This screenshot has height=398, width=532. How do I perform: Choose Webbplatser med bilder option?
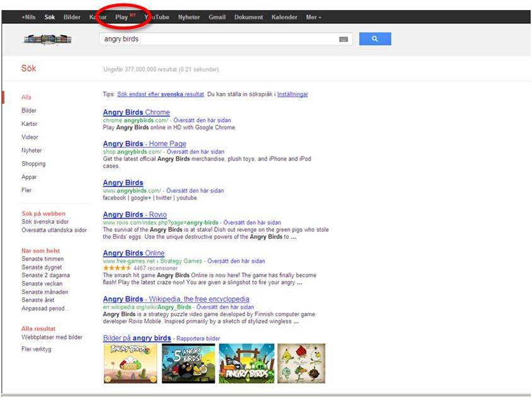click(x=52, y=338)
